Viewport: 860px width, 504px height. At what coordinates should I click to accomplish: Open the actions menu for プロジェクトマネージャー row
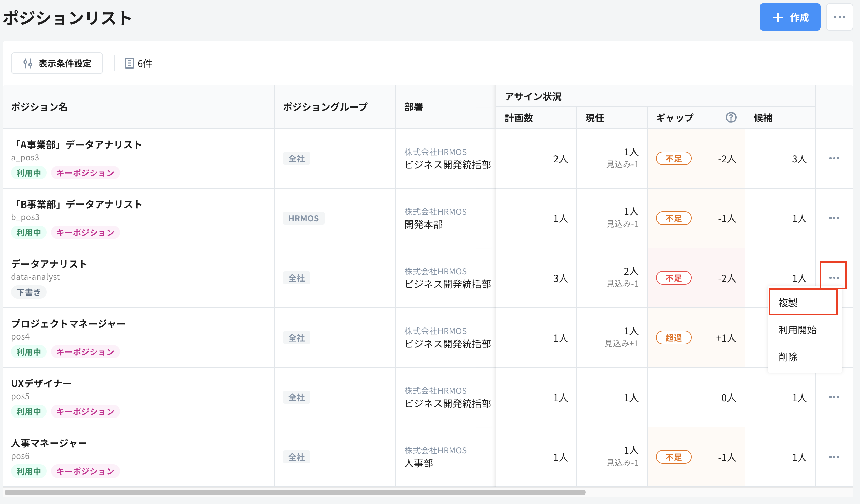coord(834,337)
